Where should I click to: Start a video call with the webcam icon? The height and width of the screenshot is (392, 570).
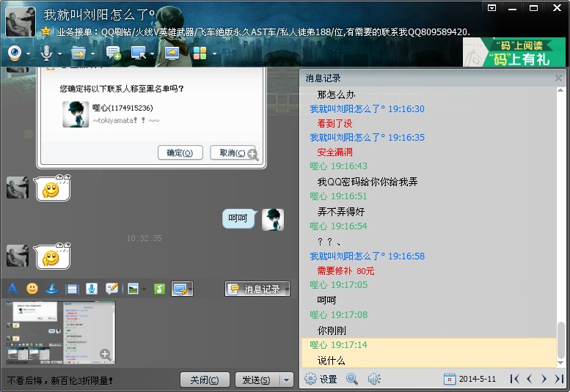tap(15, 53)
